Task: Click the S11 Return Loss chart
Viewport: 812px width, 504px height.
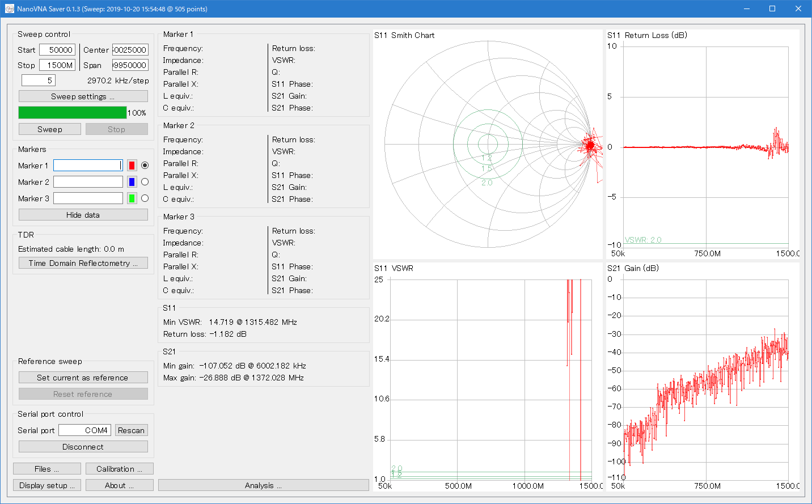Action: point(703,144)
